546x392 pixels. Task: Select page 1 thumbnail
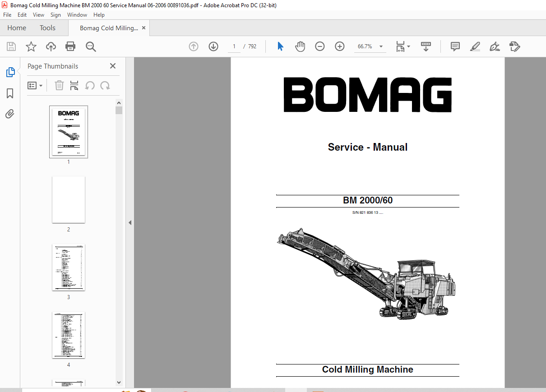point(69,132)
